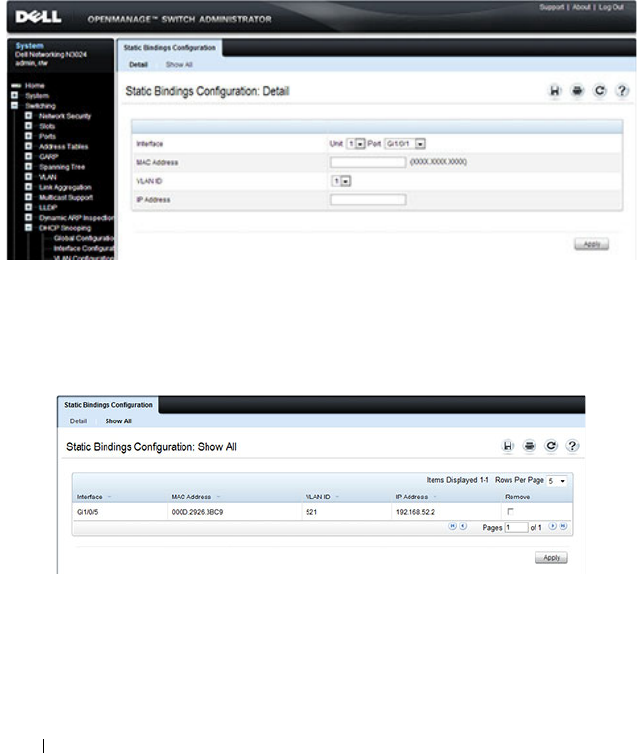Go to the previous page of the bindings table
This screenshot has height=753, width=641.
tap(463, 526)
